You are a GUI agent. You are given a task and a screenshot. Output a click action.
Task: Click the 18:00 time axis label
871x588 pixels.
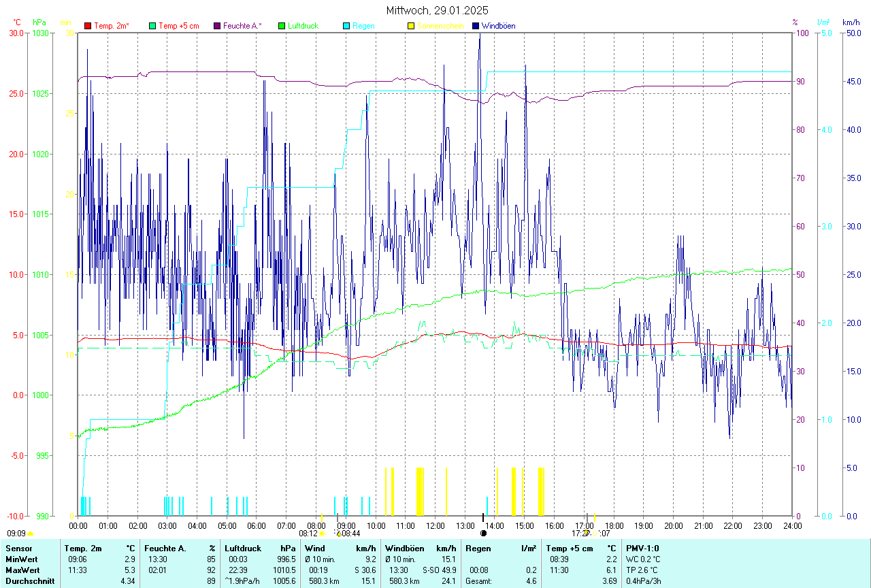(x=614, y=525)
